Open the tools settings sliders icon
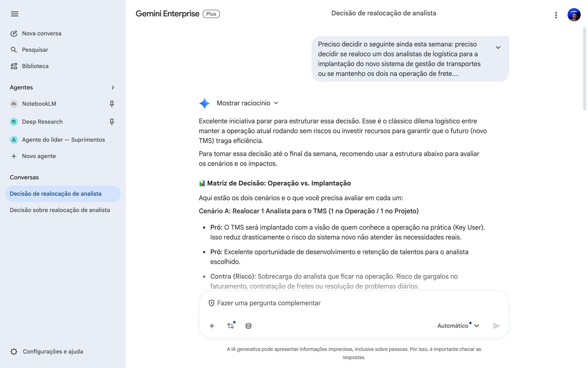The width and height of the screenshot is (588, 368). (231, 326)
